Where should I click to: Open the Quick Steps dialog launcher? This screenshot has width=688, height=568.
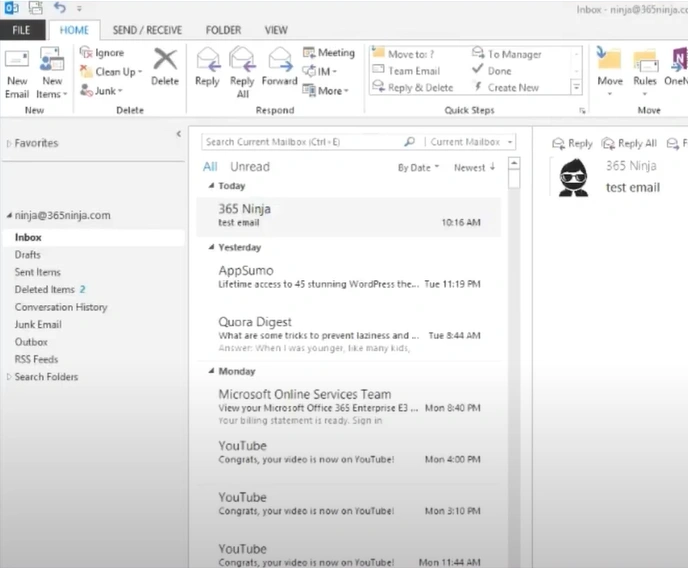[582, 111]
